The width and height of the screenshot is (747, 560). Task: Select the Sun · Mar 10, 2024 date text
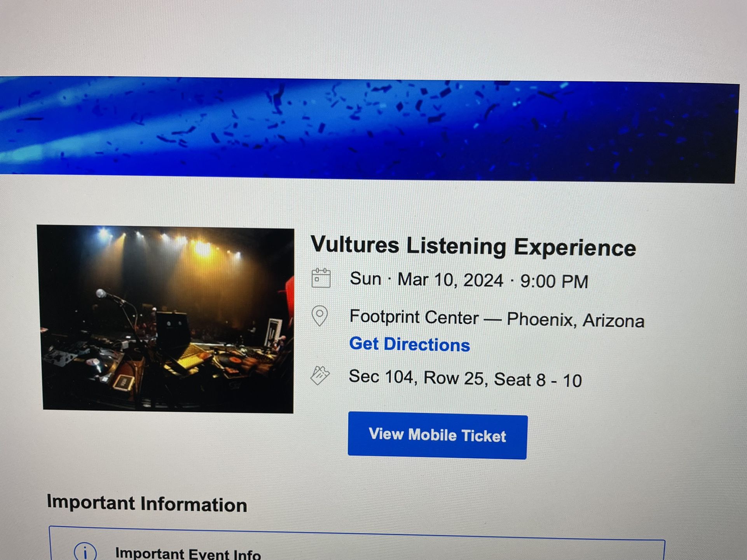pyautogui.click(x=426, y=279)
